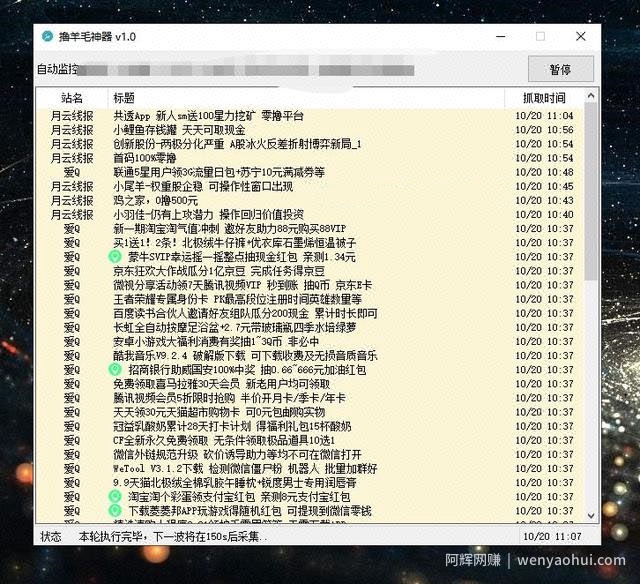Select row 共透App 新人sm送100星力挖矿
The image size is (640, 584).
[310, 116]
